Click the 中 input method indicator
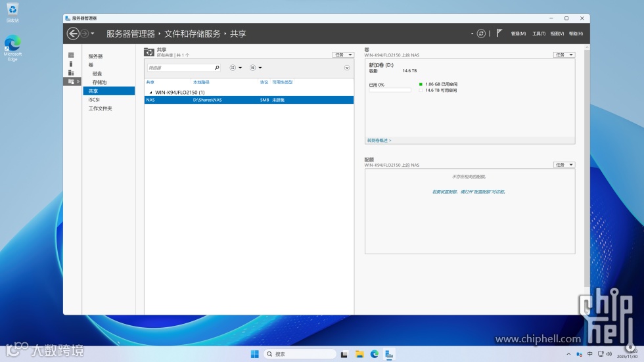 pyautogui.click(x=590, y=354)
